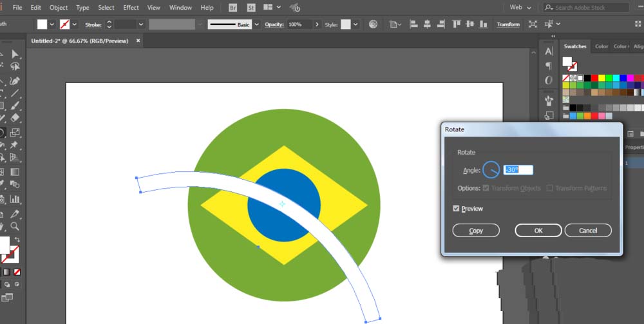Select the Scale tool
This screenshot has height=324, width=644.
point(15,132)
